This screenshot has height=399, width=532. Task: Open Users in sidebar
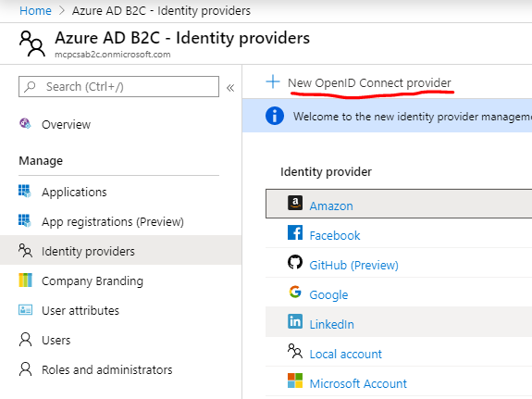(56, 341)
